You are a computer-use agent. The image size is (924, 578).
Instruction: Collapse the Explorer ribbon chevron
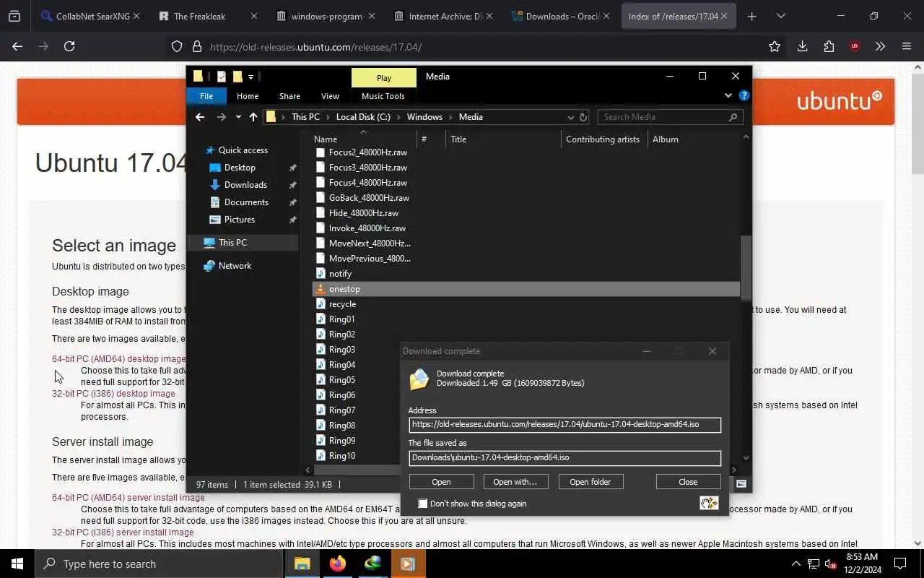[728, 95]
